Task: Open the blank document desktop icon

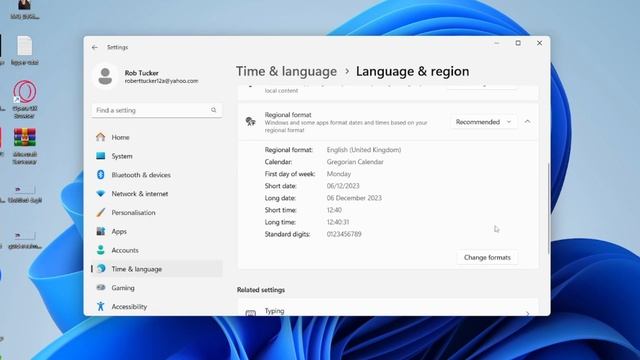Action: [24, 46]
